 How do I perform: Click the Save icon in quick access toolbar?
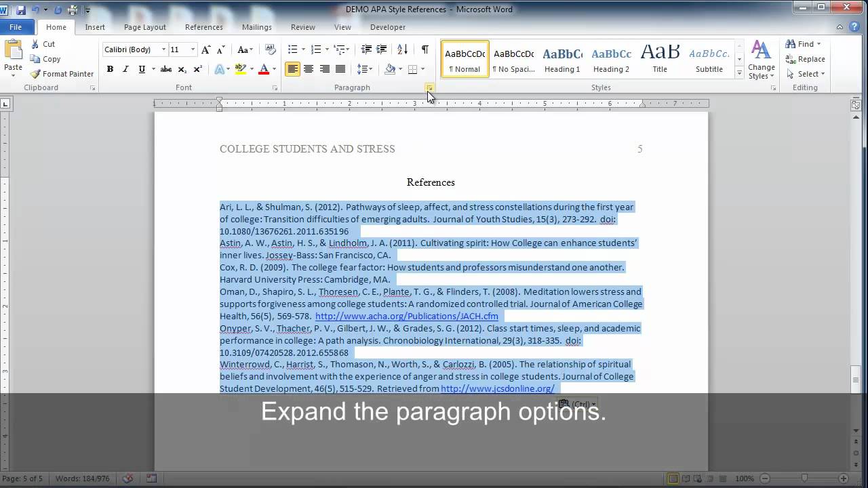(x=21, y=10)
